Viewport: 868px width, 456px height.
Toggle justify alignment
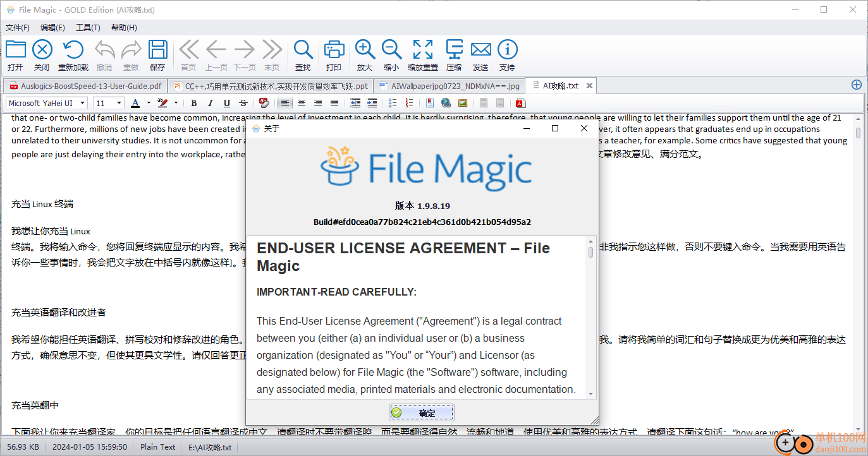334,103
